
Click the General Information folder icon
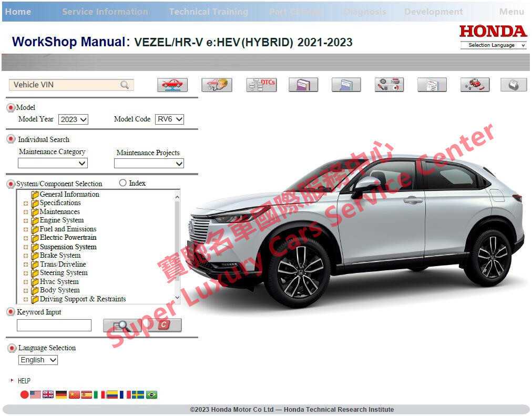[35, 195]
